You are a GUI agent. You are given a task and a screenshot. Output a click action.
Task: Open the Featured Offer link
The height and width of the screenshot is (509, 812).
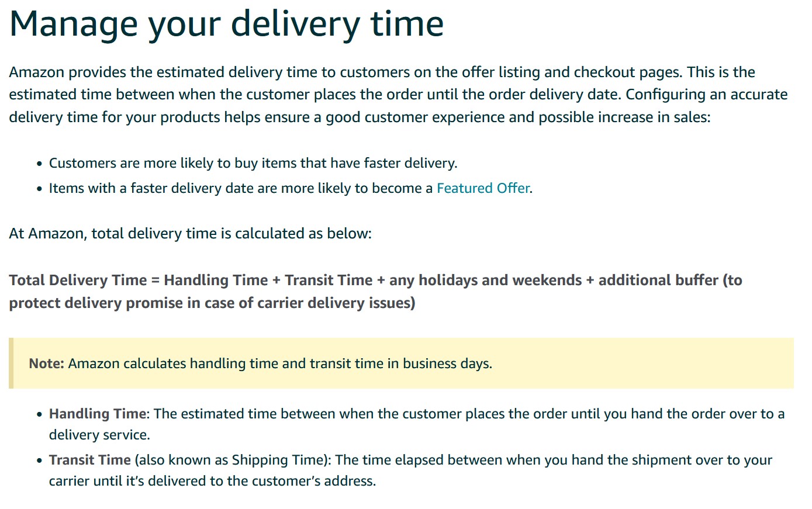[x=483, y=188]
